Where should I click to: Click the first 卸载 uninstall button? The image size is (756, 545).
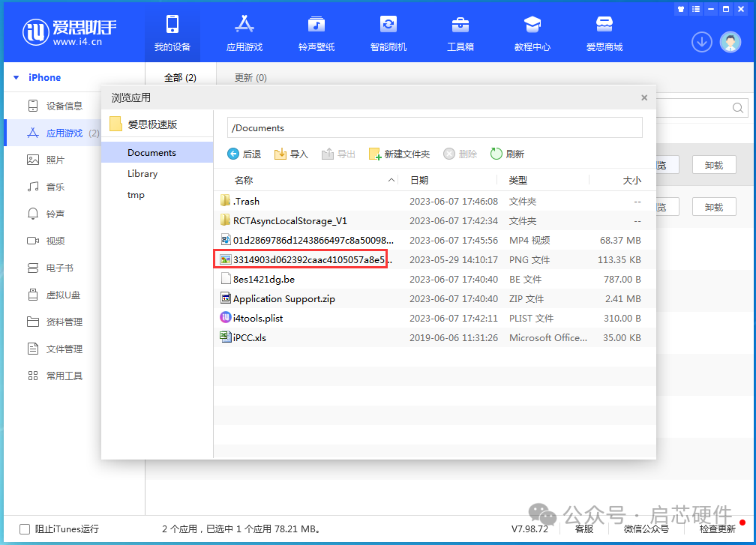714,165
